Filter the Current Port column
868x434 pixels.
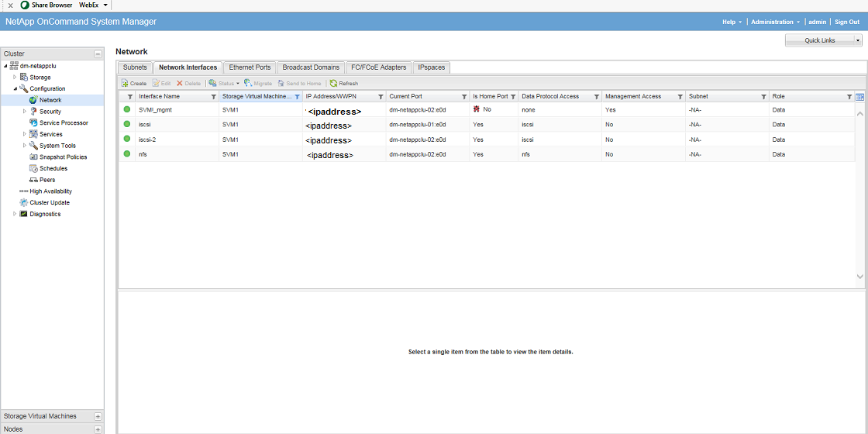[463, 96]
